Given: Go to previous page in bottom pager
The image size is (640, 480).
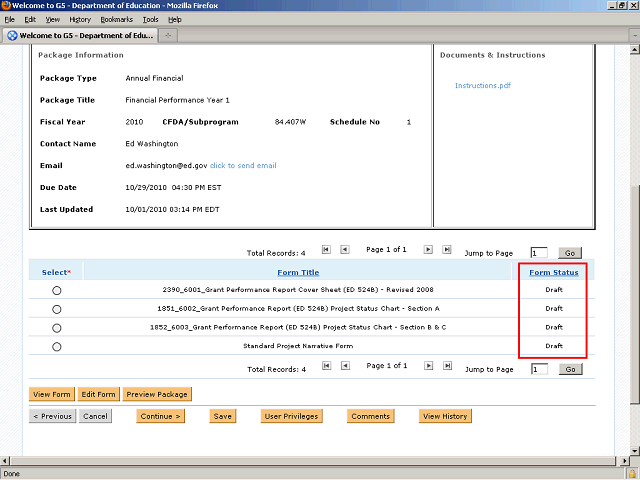Looking at the screenshot, I should (x=345, y=366).
